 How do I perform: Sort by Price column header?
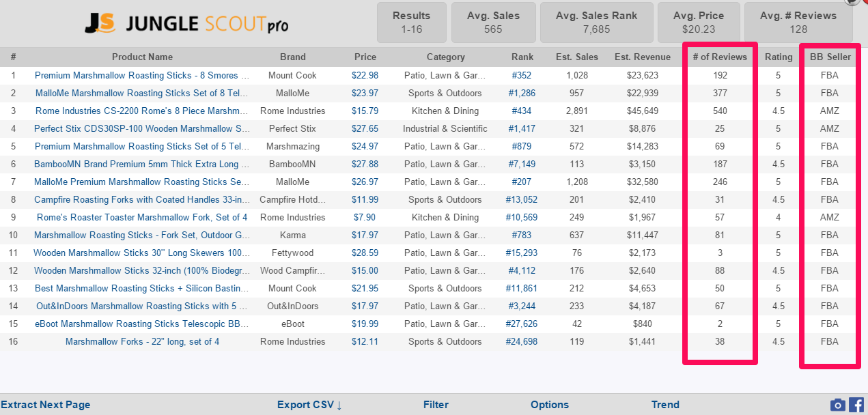coord(365,57)
